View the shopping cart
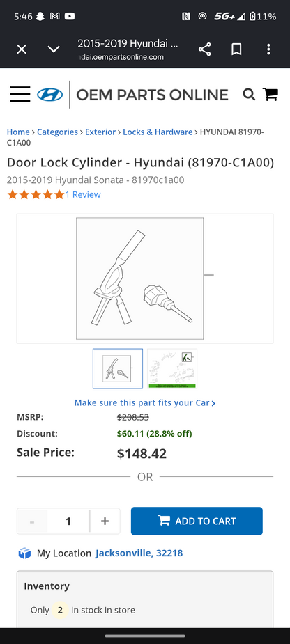Screen dimensions: 290x644 (270, 95)
